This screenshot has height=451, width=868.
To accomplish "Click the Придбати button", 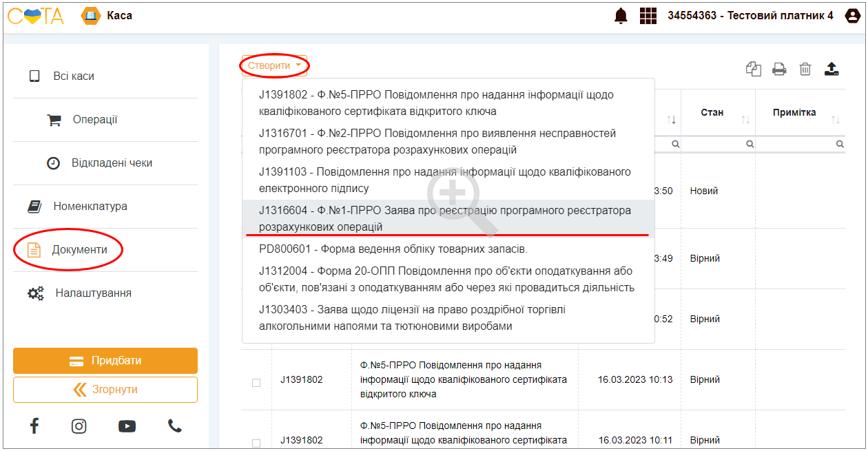I will [x=105, y=361].
